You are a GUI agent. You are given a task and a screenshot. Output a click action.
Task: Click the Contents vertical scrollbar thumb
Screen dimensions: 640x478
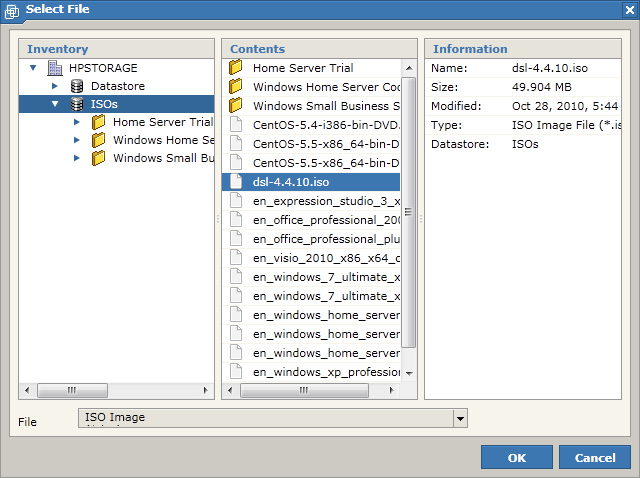click(x=409, y=212)
